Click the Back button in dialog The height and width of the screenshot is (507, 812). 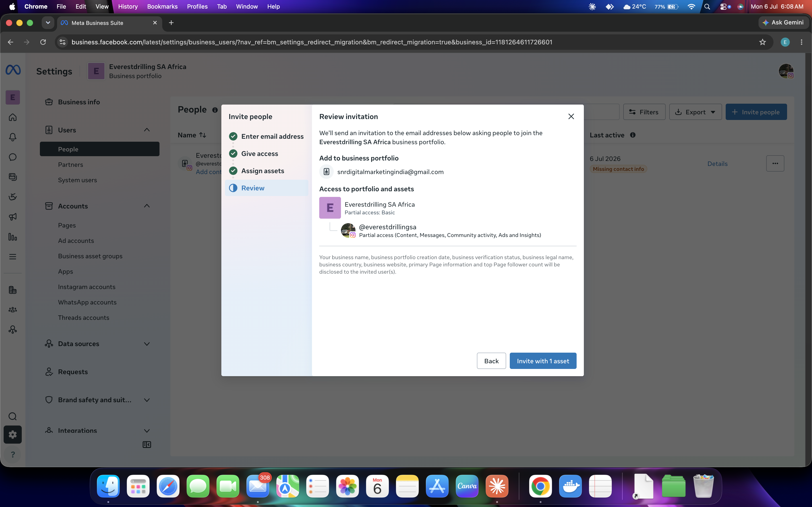click(x=491, y=361)
